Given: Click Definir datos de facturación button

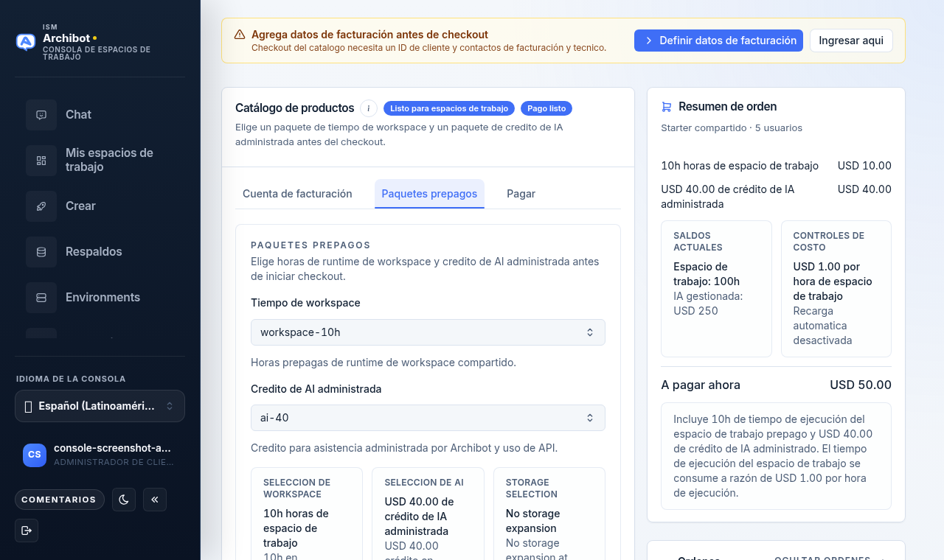Looking at the screenshot, I should 718,41.
